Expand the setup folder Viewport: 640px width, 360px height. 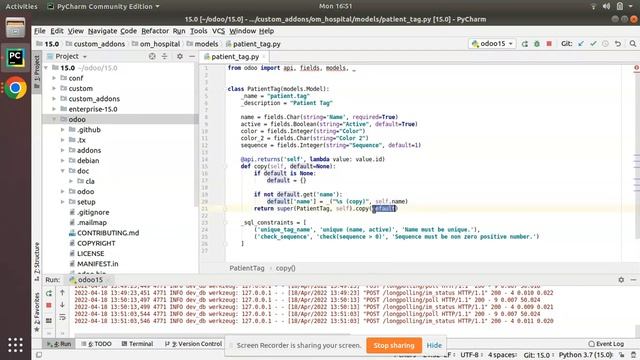[62, 202]
